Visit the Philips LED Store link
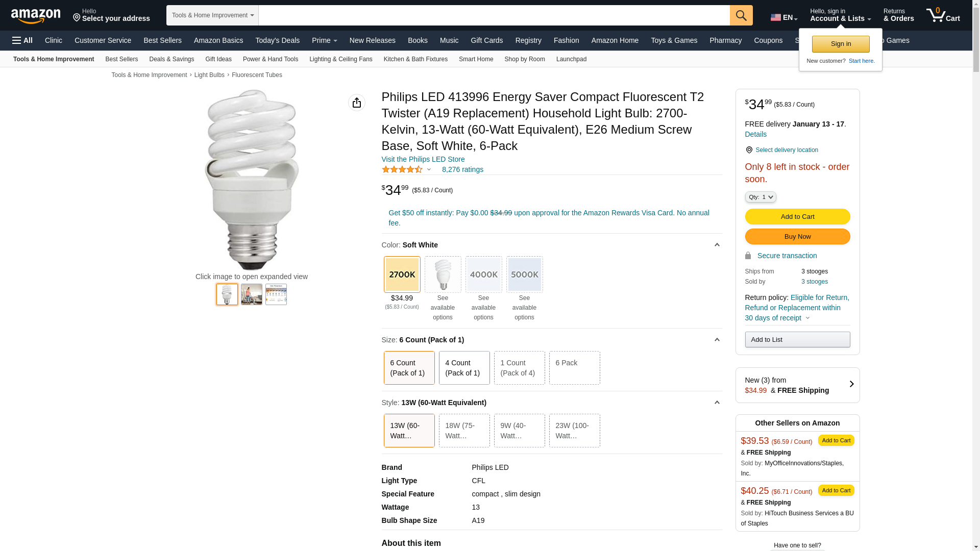Image resolution: width=980 pixels, height=551 pixels. [x=423, y=159]
